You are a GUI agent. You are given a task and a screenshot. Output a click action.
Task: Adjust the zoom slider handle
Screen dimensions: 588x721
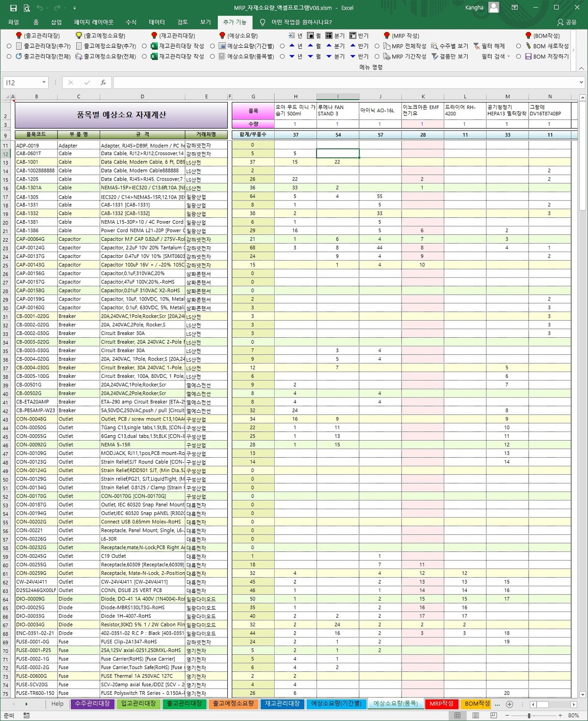[x=529, y=715]
